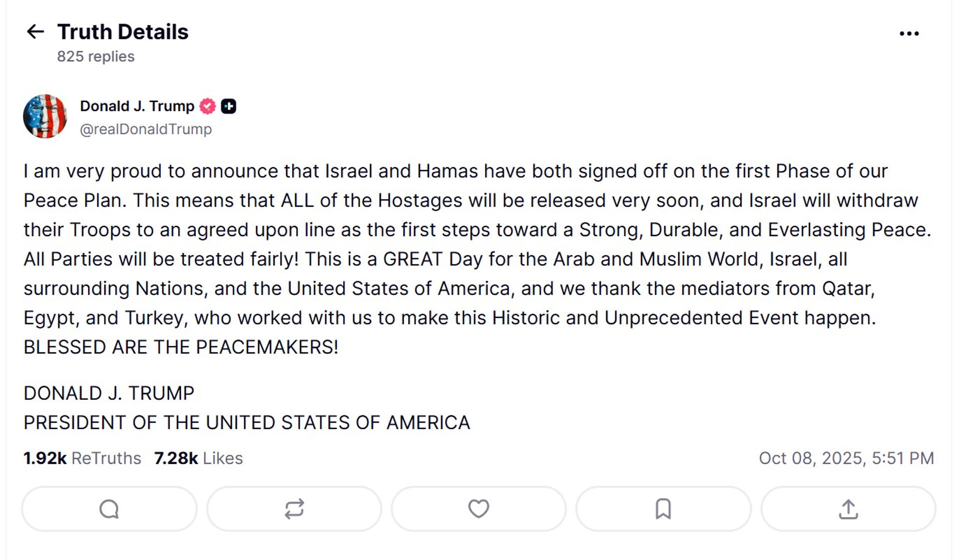
Task: Open the reply bubble icon
Action: coord(108,509)
